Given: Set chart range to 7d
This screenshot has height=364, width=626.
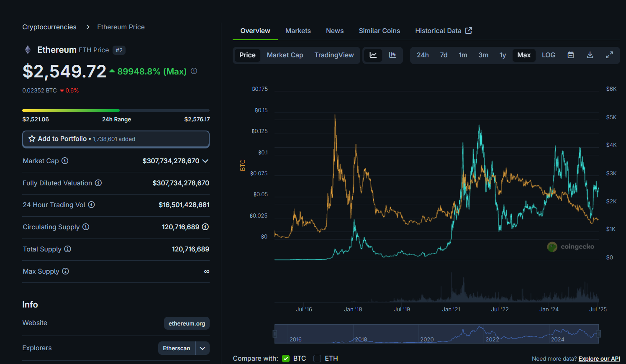Looking at the screenshot, I should point(444,55).
